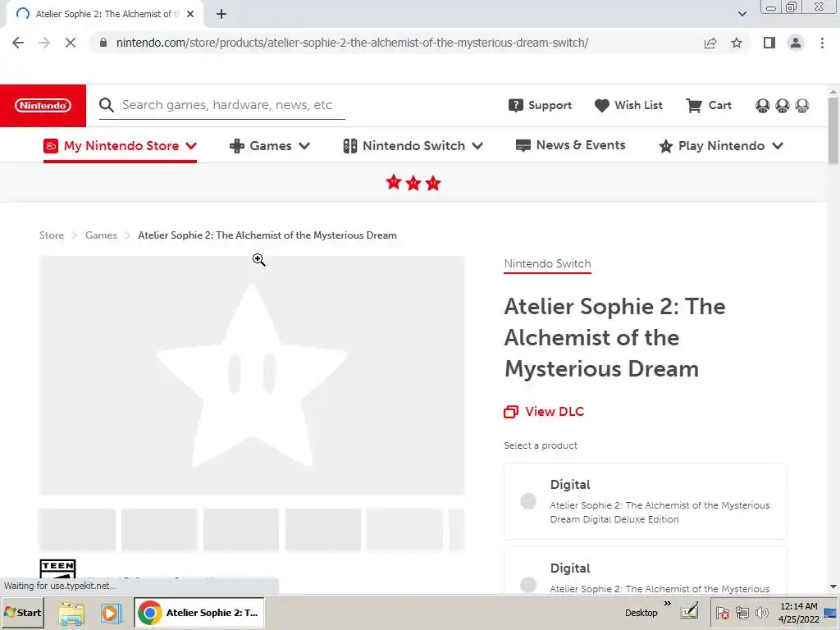Click Chrome Atelier Sophie taskbar button
Image resolution: width=840 pixels, height=630 pixels.
point(199,612)
